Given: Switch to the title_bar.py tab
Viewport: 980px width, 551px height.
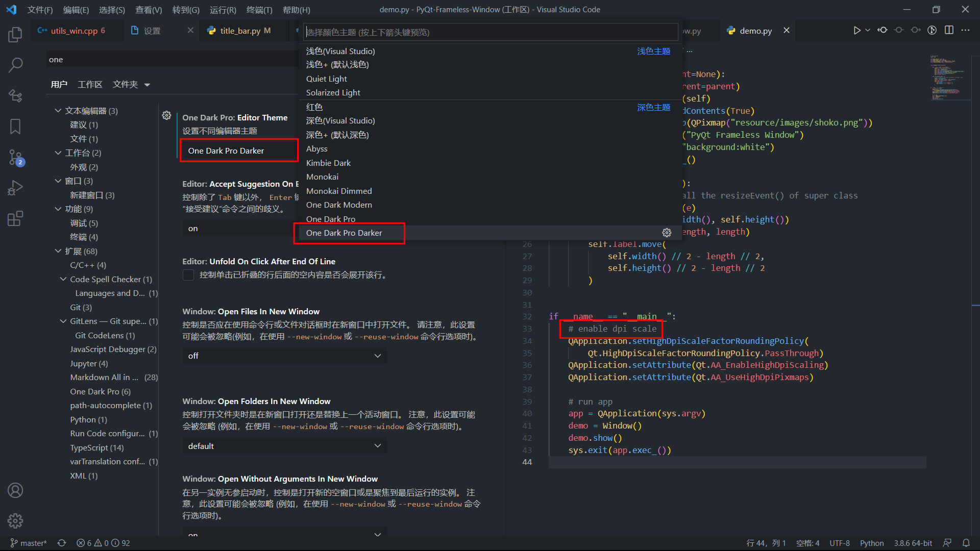Looking at the screenshot, I should click(x=245, y=31).
